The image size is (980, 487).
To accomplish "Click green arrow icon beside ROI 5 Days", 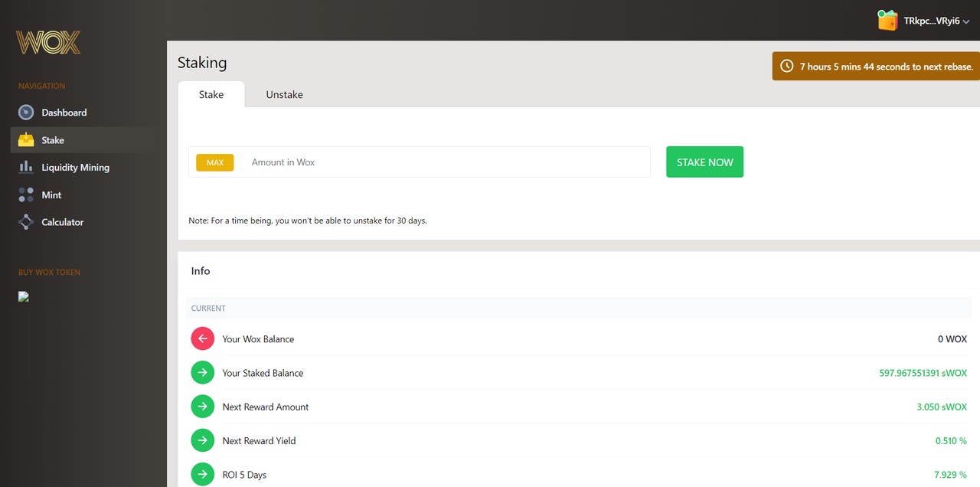I will click(202, 475).
